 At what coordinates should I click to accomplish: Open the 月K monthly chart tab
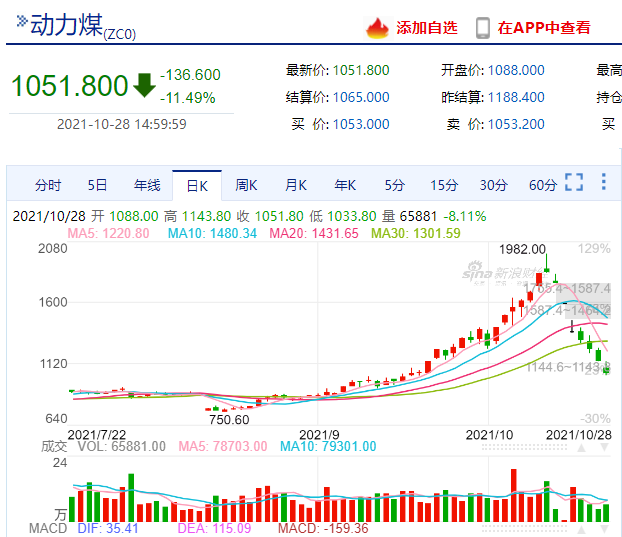pos(296,185)
